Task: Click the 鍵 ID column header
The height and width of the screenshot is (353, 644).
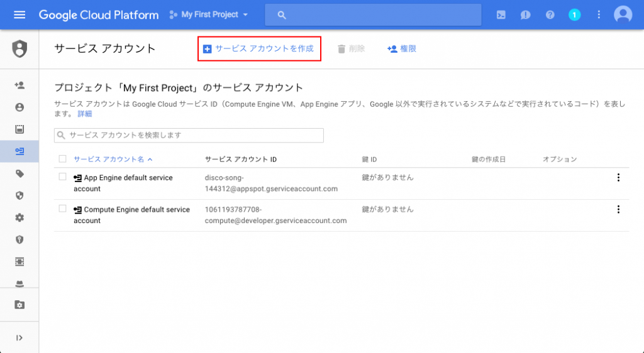Action: 369,160
